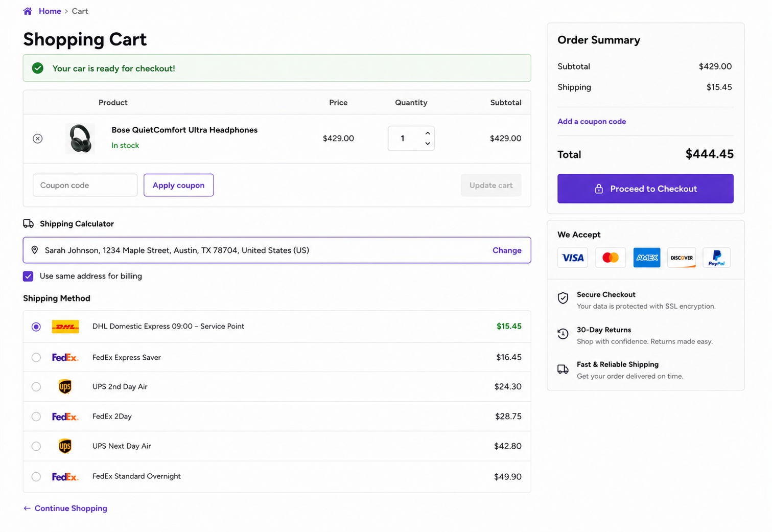
Task: Click the $16.45 FedEx Express Saver price
Action: pyautogui.click(x=509, y=357)
